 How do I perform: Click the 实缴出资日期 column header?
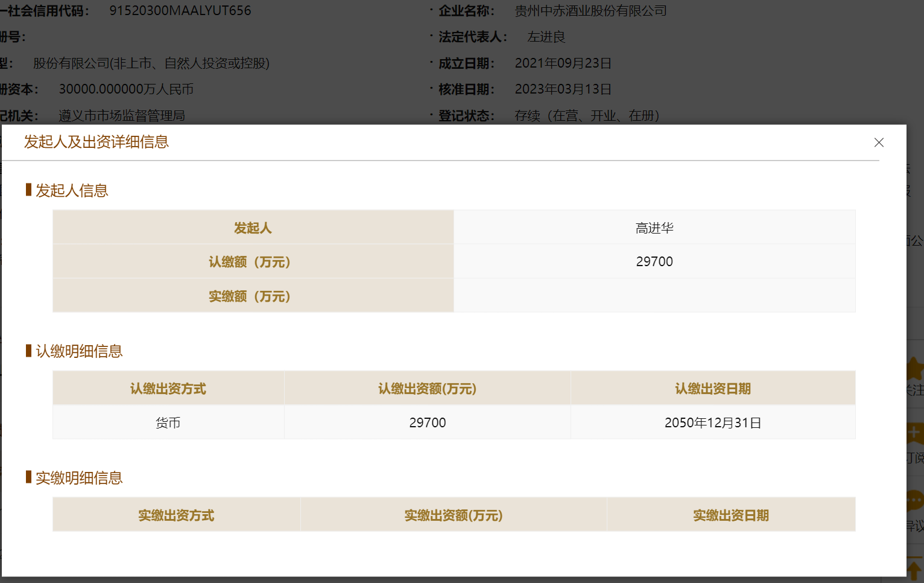[731, 515]
